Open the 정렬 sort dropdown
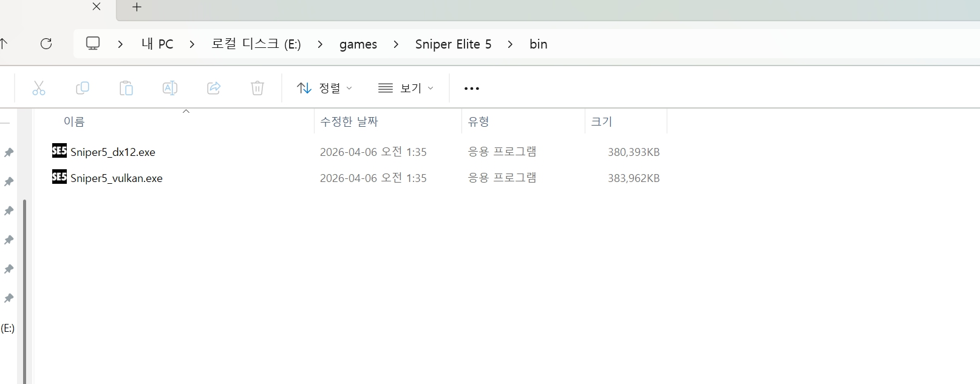Image resolution: width=980 pixels, height=384 pixels. coord(324,89)
